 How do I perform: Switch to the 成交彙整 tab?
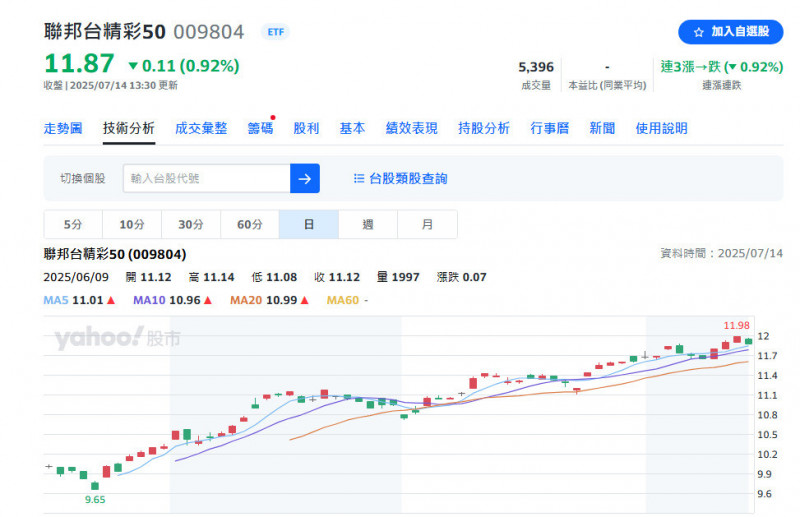pyautogui.click(x=201, y=128)
